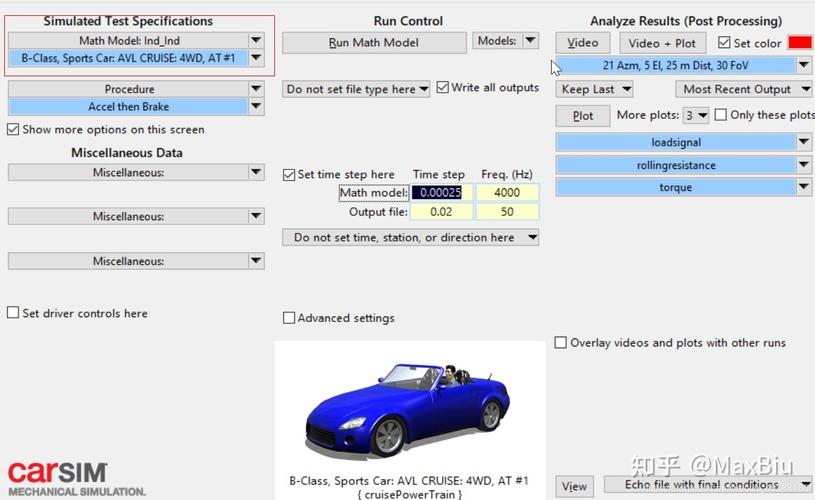
Task: Open the red color swatch
Action: 799,43
